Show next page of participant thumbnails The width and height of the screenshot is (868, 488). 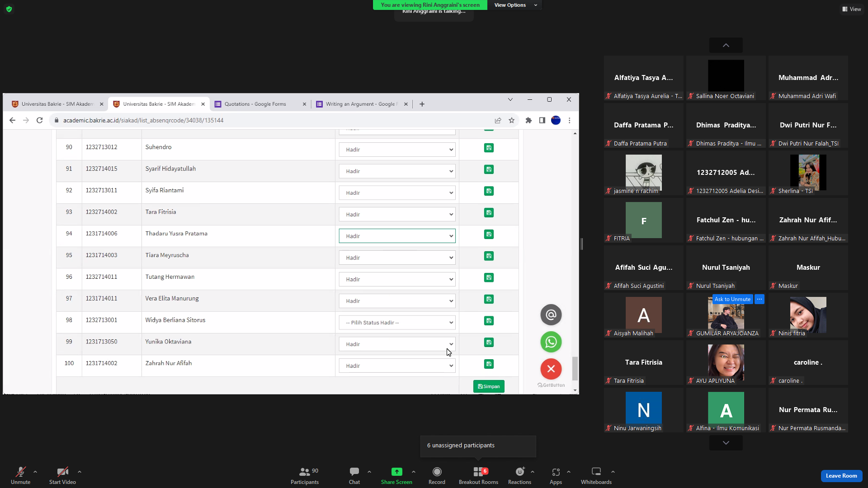[x=726, y=443]
